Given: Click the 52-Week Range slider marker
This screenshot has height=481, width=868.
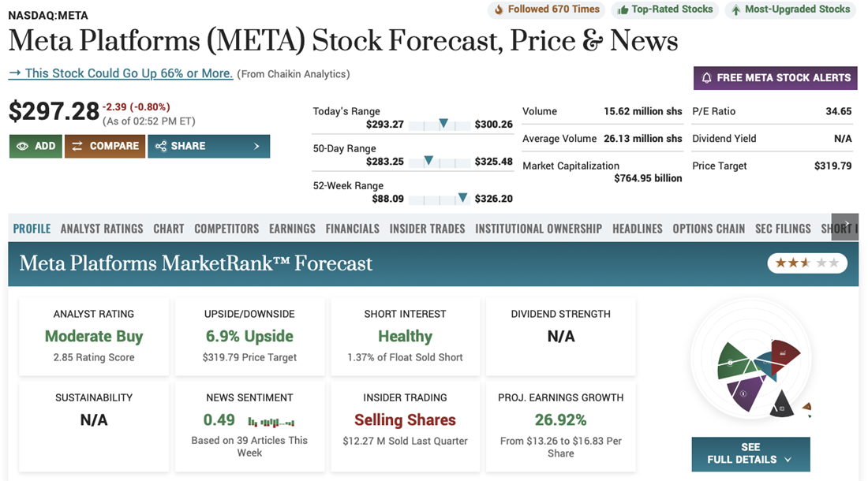Looking at the screenshot, I should 462,198.
